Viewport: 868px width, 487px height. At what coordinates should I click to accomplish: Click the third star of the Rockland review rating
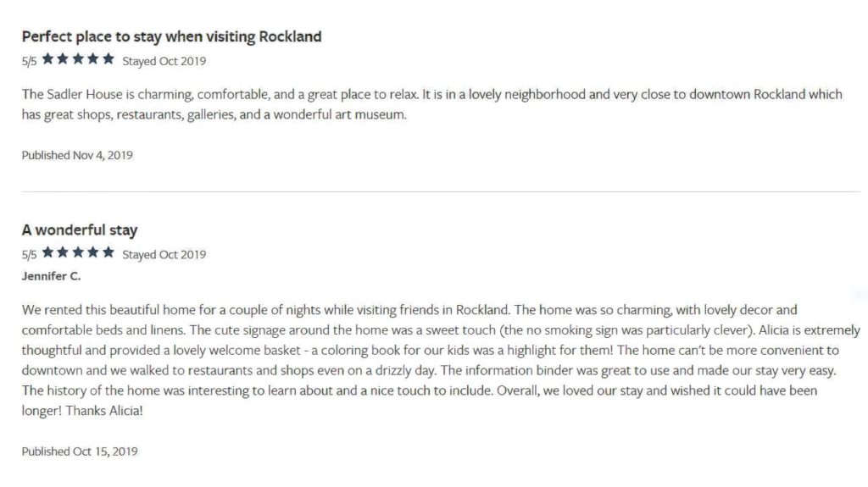point(78,58)
